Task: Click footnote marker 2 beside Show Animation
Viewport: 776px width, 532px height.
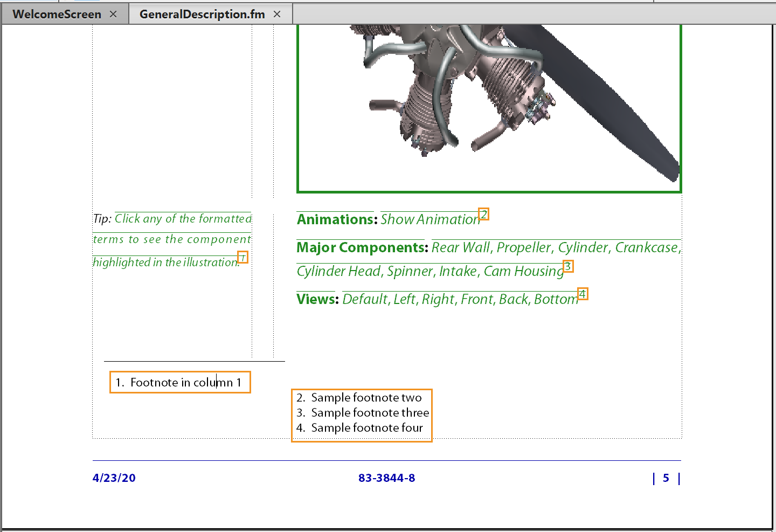Action: click(x=484, y=215)
